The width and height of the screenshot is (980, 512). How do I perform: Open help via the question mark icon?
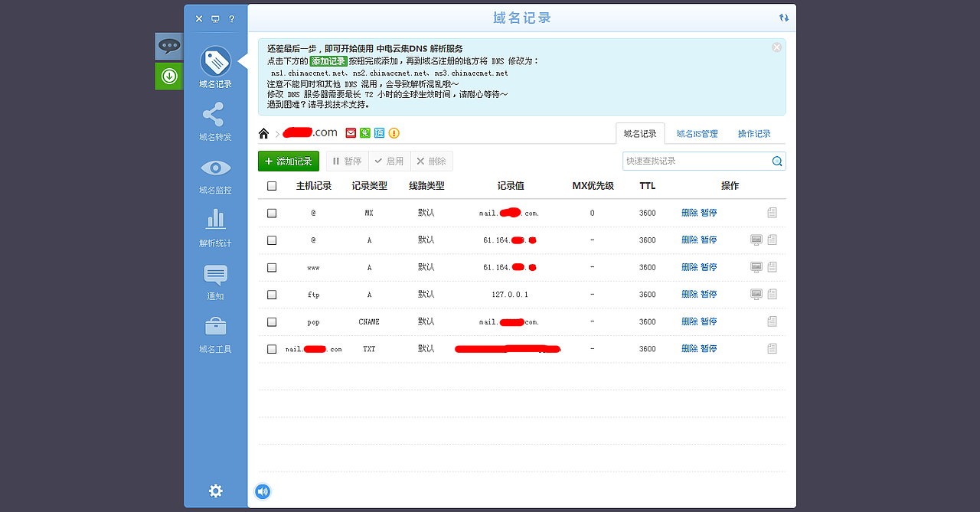(232, 18)
